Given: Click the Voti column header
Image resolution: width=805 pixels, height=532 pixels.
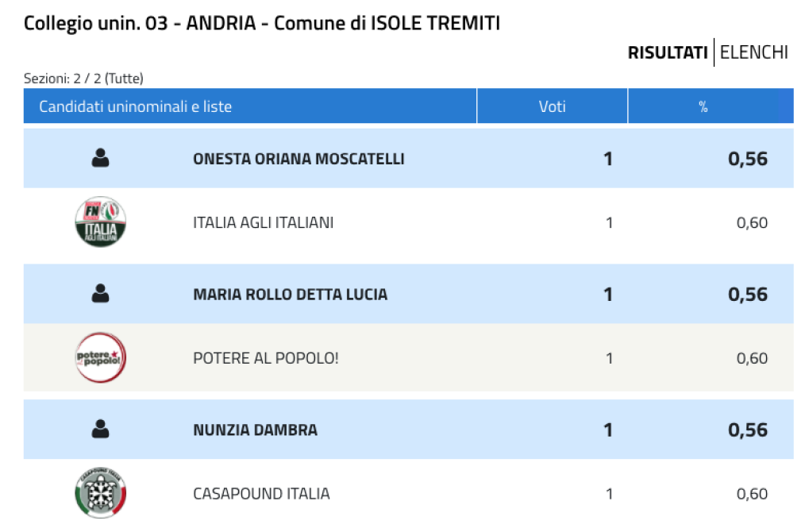Looking at the screenshot, I should point(552,106).
